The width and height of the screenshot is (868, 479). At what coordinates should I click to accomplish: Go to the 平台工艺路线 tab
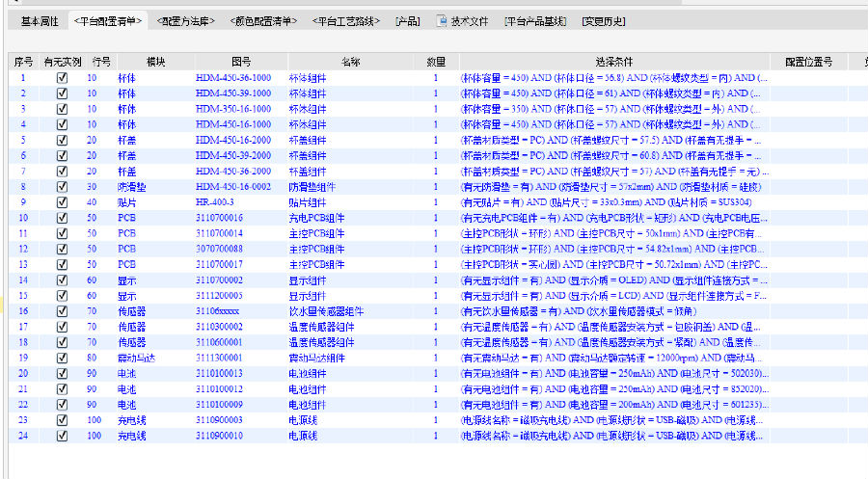[345, 21]
